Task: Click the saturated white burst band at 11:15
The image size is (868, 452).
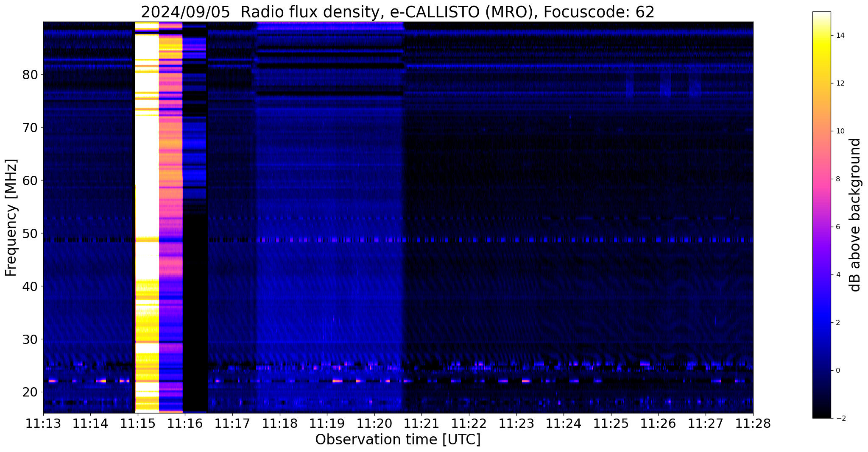Action: [x=147, y=217]
